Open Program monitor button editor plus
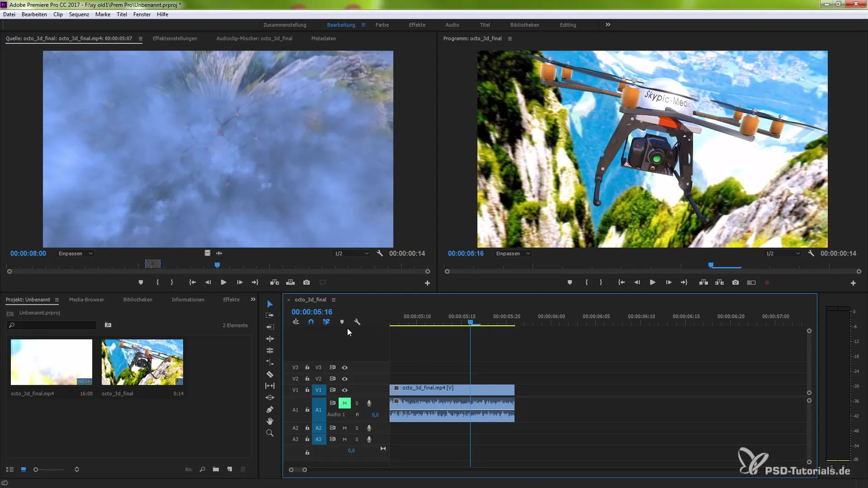This screenshot has width=868, height=488. [853, 283]
